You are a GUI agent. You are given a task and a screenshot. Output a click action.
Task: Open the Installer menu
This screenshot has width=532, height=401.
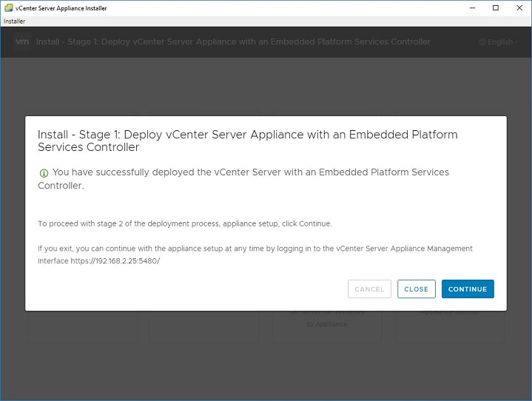14,21
